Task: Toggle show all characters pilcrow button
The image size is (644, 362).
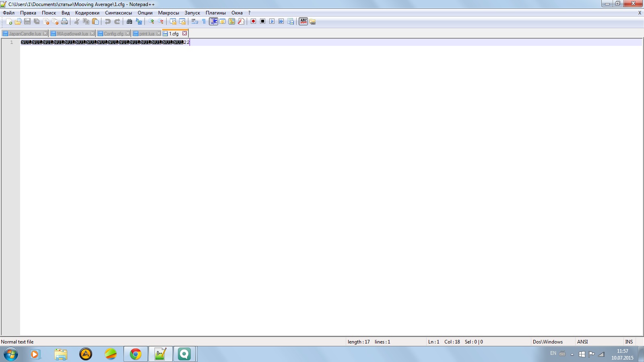Action: pos(204,22)
